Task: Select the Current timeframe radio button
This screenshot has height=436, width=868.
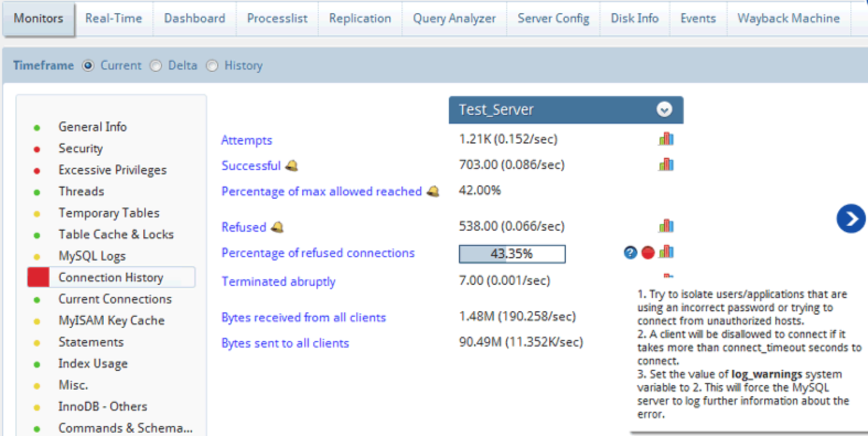Action: click(x=88, y=66)
